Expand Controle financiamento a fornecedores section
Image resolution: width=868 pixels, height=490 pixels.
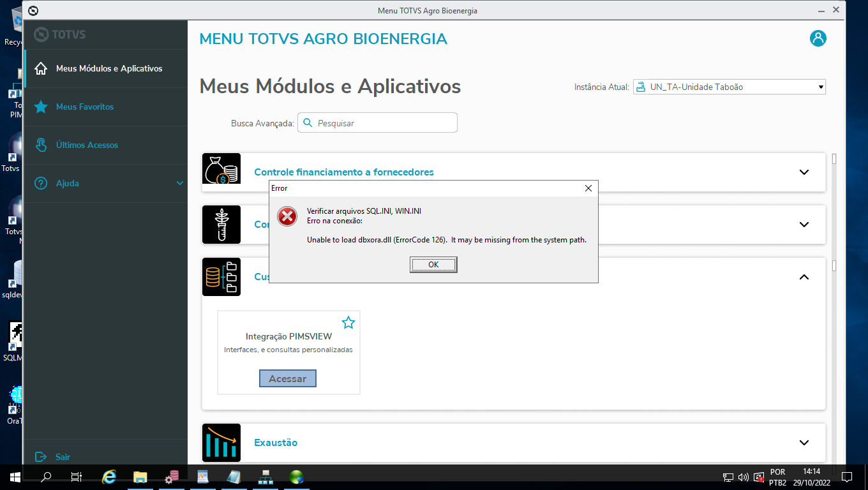pyautogui.click(x=804, y=172)
